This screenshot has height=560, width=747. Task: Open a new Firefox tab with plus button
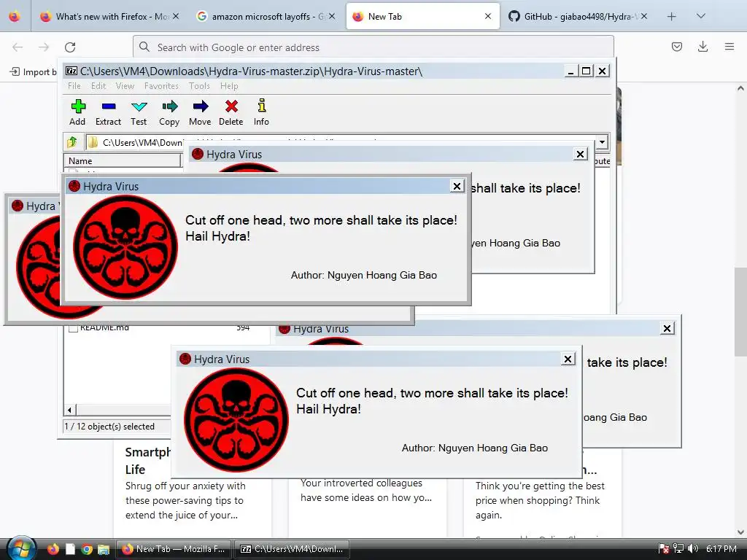coord(672,17)
